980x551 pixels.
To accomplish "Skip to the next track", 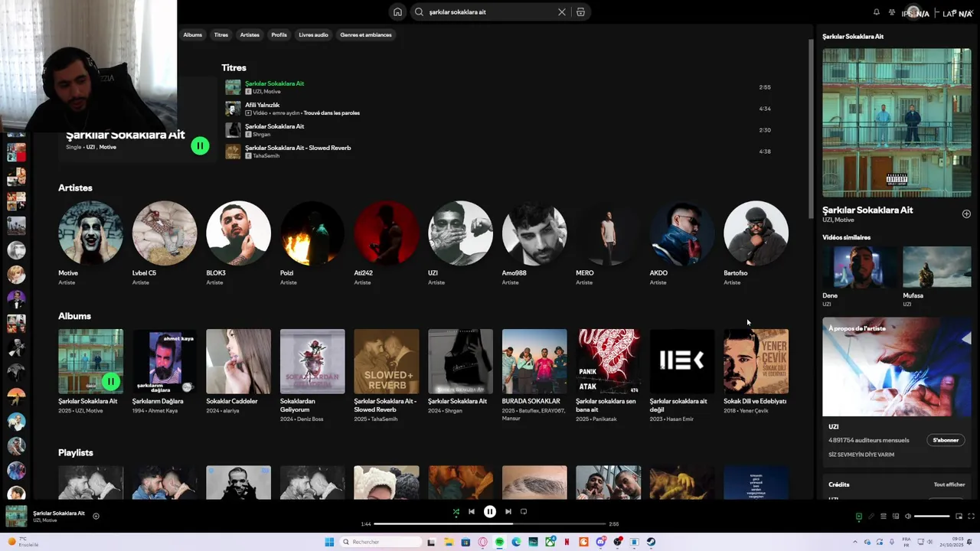I will click(x=508, y=512).
